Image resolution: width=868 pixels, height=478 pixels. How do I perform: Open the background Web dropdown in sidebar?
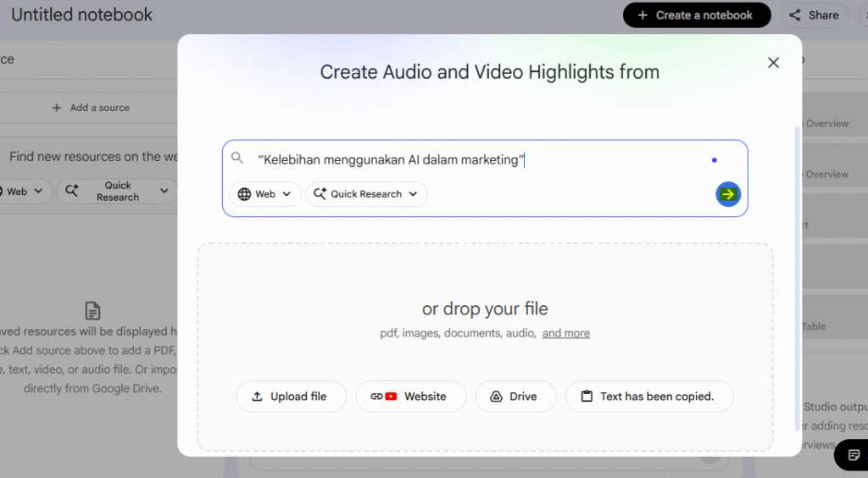tap(24, 192)
